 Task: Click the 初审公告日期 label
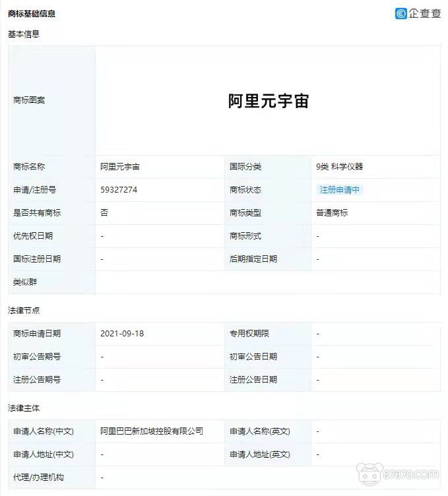click(x=253, y=356)
